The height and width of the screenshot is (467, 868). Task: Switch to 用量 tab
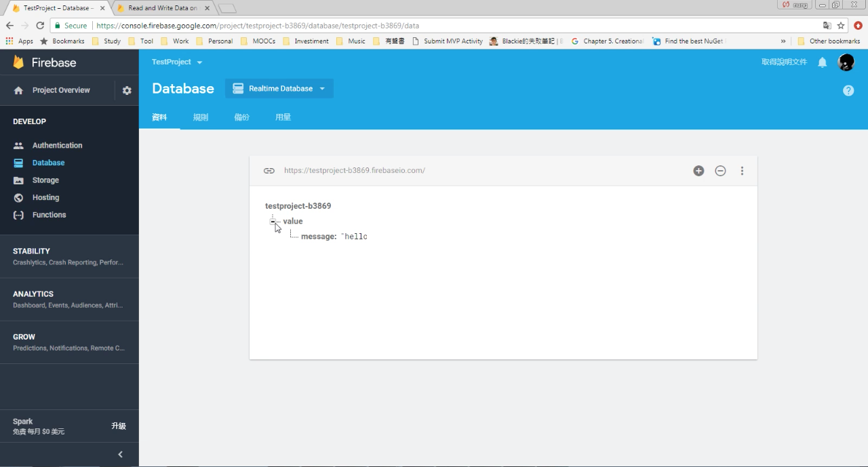pyautogui.click(x=283, y=117)
